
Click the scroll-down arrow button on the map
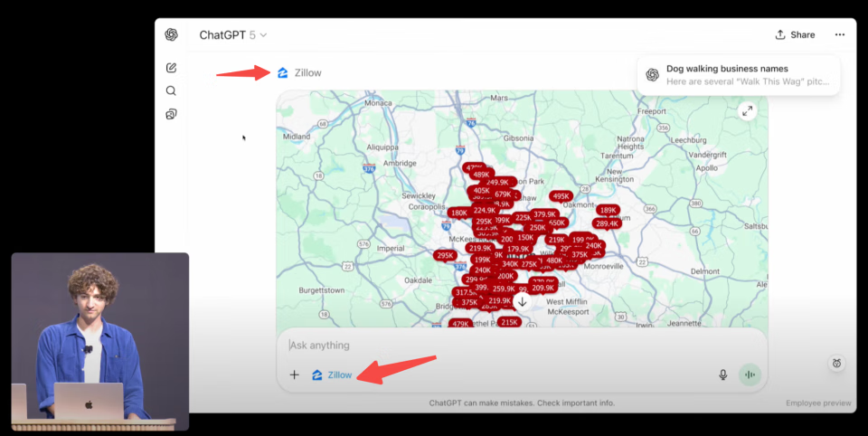tap(522, 301)
